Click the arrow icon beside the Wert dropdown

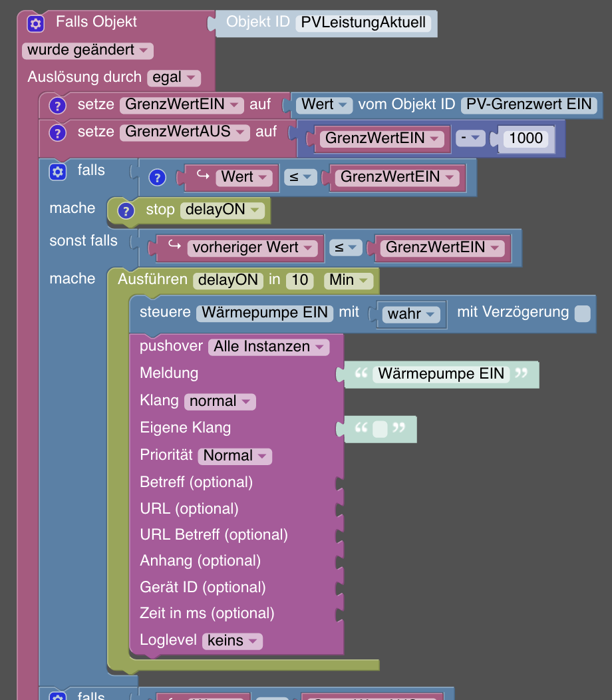pos(203,175)
